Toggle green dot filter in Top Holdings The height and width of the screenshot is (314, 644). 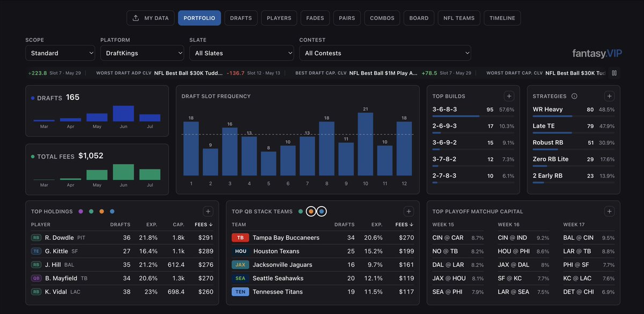click(x=91, y=211)
